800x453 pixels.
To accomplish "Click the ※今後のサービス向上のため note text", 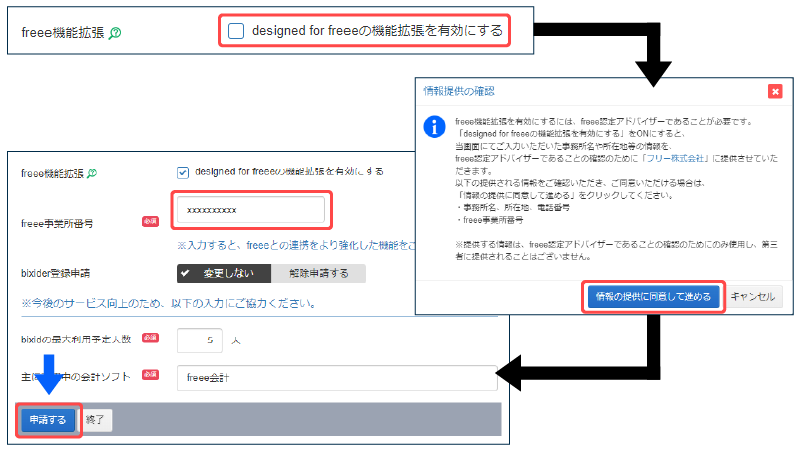I will (x=168, y=304).
